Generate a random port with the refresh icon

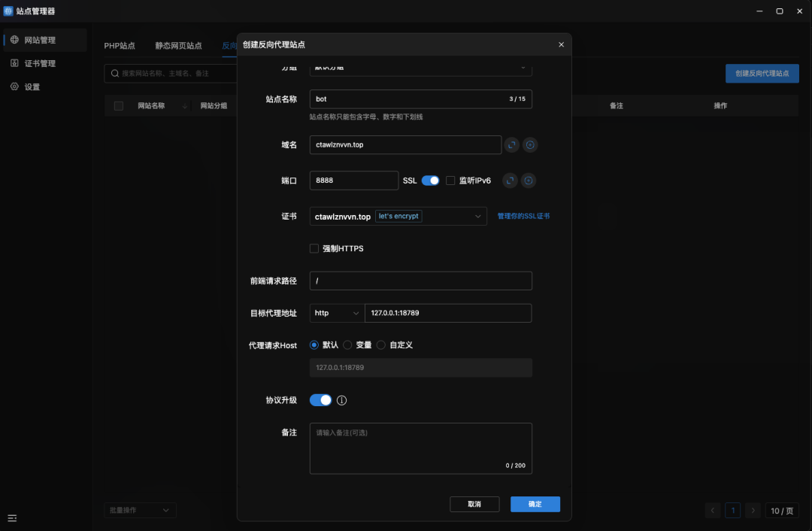click(x=510, y=180)
